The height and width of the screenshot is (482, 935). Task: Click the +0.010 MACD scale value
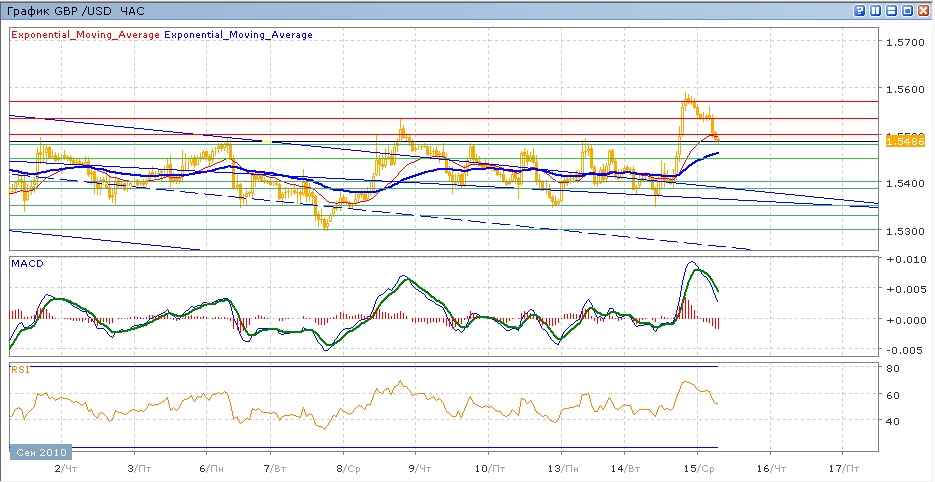click(x=905, y=260)
